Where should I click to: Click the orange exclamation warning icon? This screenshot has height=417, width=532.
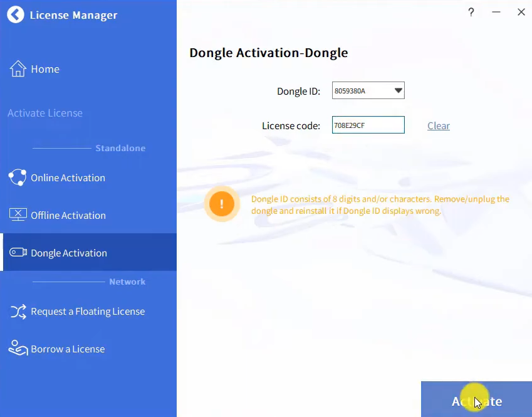pyautogui.click(x=222, y=204)
